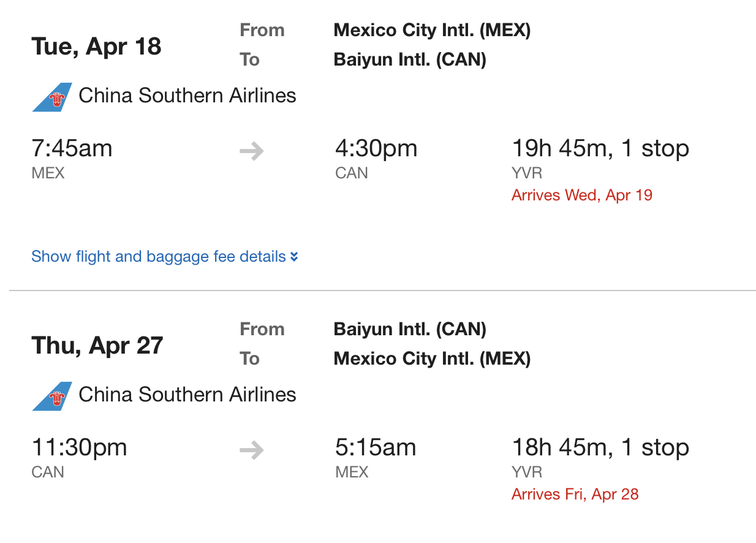Image resolution: width=756 pixels, height=543 pixels.
Task: Select the CAN arrival code on outbound flight
Action: [x=351, y=173]
